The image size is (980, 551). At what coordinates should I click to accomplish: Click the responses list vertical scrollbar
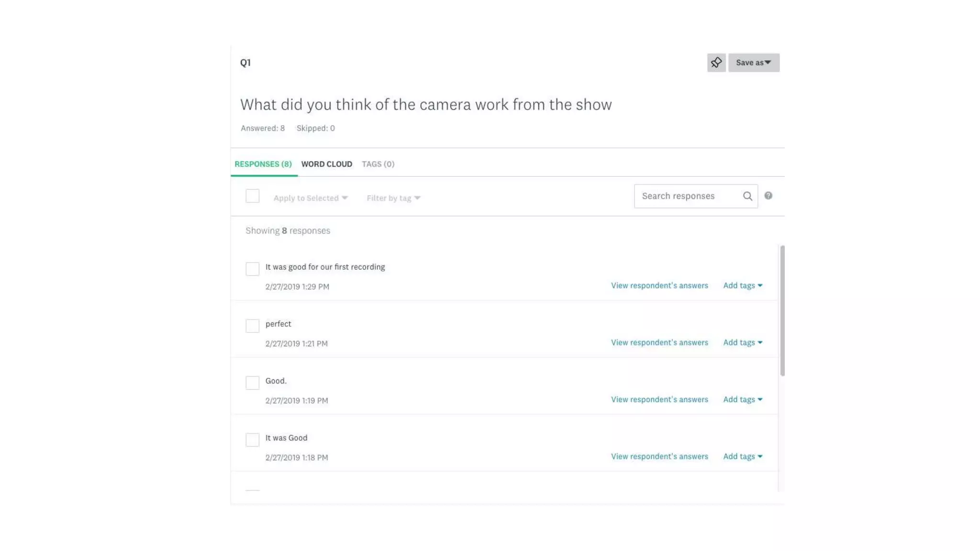pos(782,311)
